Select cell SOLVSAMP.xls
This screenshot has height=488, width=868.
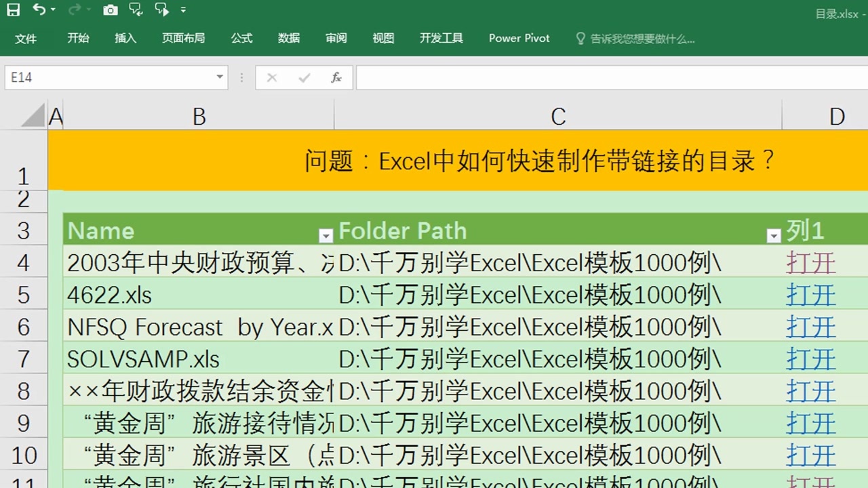(x=199, y=359)
